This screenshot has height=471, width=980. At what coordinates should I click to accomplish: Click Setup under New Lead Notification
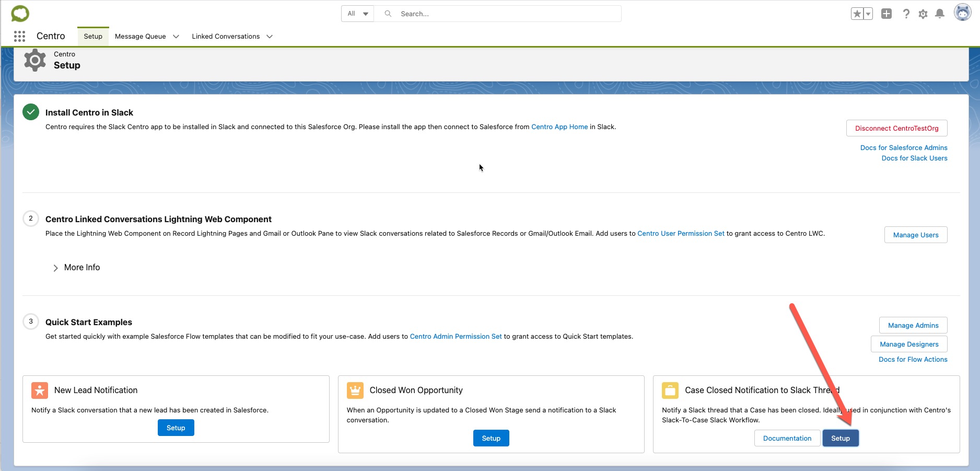tap(176, 428)
